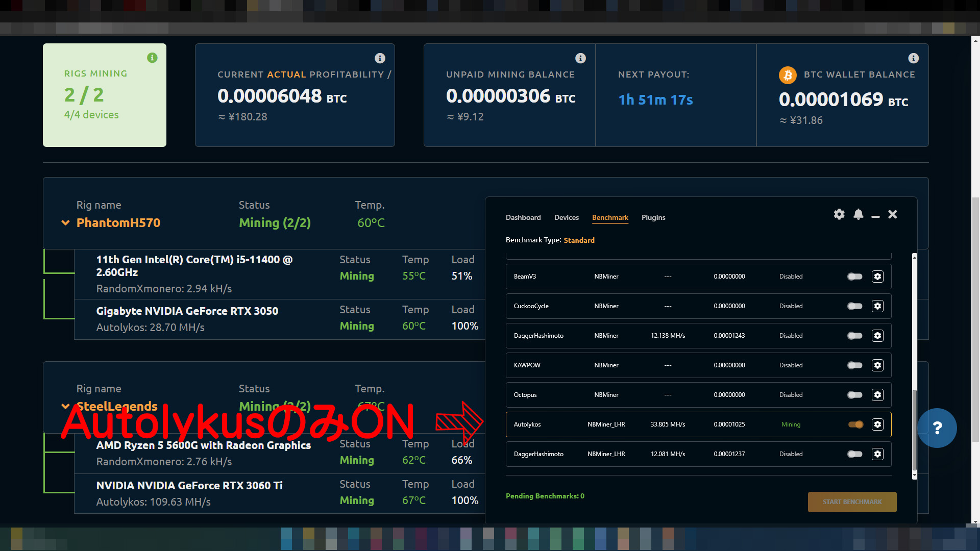Image resolution: width=980 pixels, height=551 pixels.
Task: Open settings gear for the Autolykos algorithm row
Action: [877, 424]
